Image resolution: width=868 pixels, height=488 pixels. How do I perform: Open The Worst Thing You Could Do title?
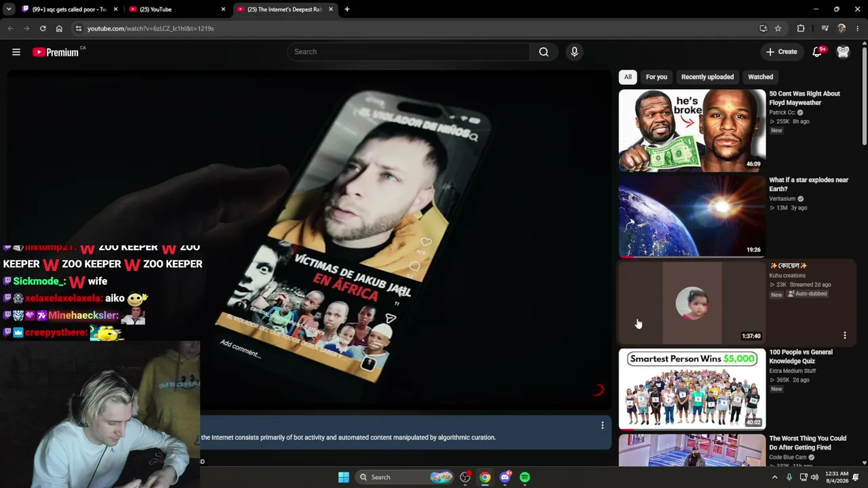point(808,443)
